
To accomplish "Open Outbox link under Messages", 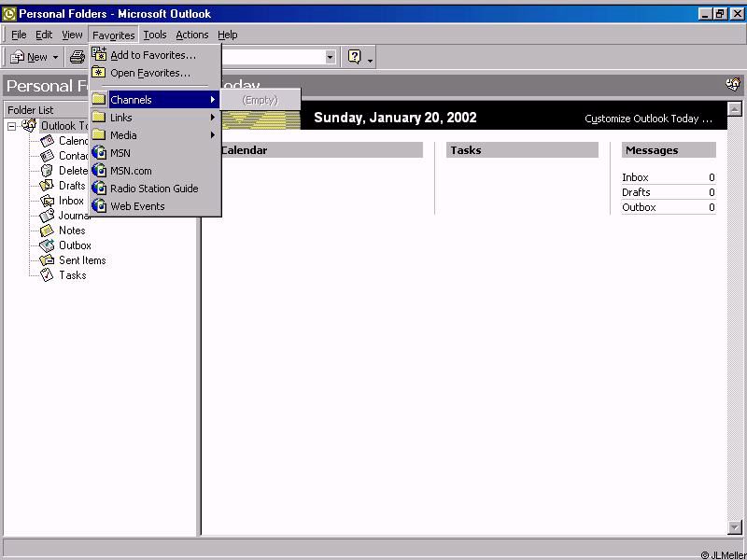I will tap(639, 207).
